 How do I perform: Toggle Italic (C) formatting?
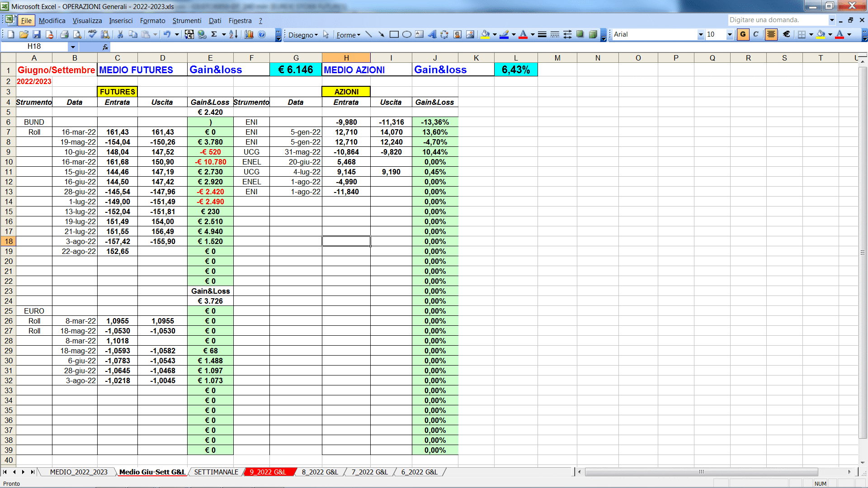[x=756, y=34]
